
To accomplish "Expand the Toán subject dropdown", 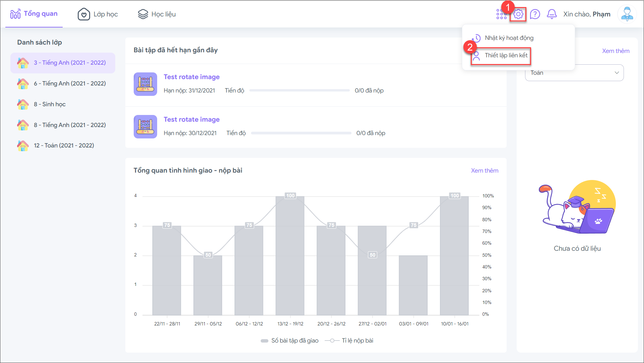I will (574, 73).
